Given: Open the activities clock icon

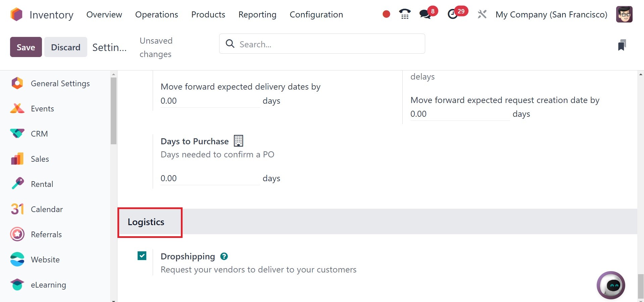Looking at the screenshot, I should tap(453, 14).
